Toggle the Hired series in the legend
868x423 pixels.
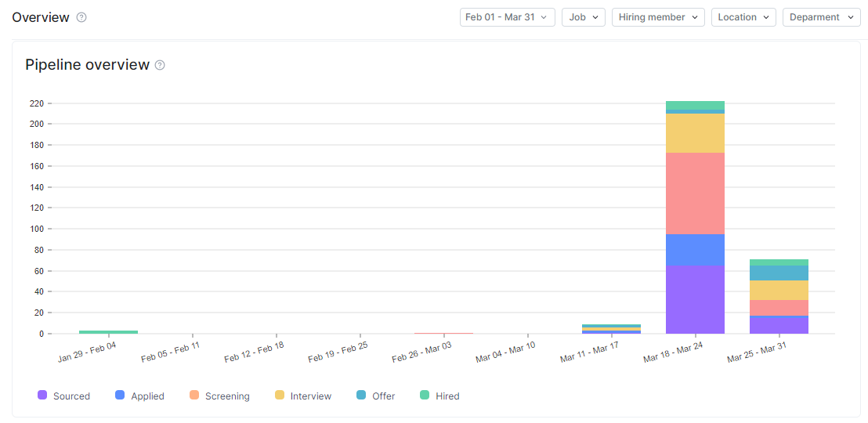[x=440, y=396]
